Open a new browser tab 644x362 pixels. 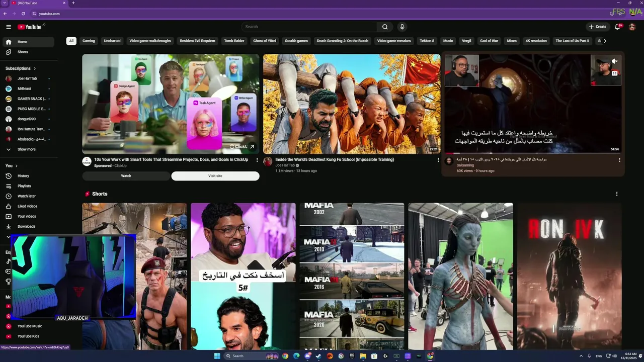[73, 3]
